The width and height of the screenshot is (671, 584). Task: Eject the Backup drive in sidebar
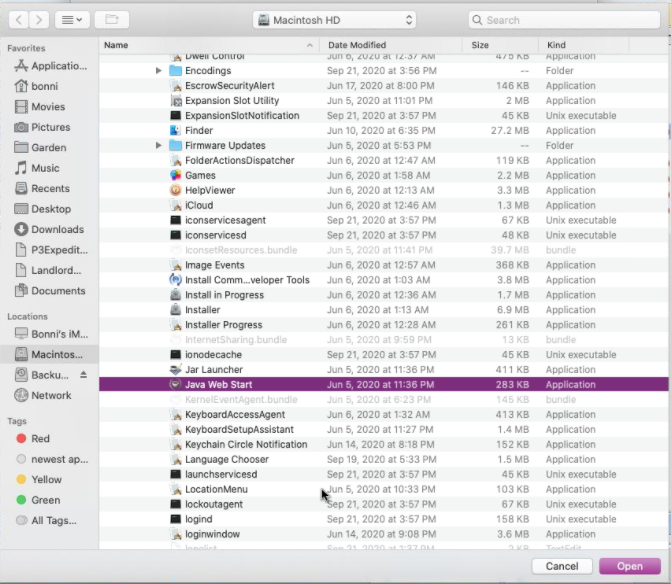click(x=84, y=375)
